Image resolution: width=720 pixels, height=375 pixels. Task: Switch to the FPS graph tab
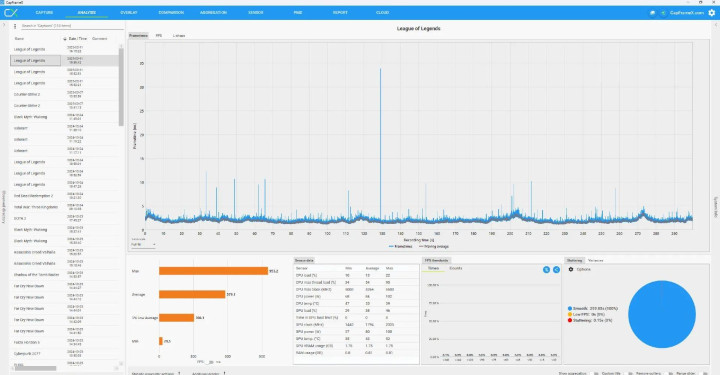pyautogui.click(x=158, y=35)
